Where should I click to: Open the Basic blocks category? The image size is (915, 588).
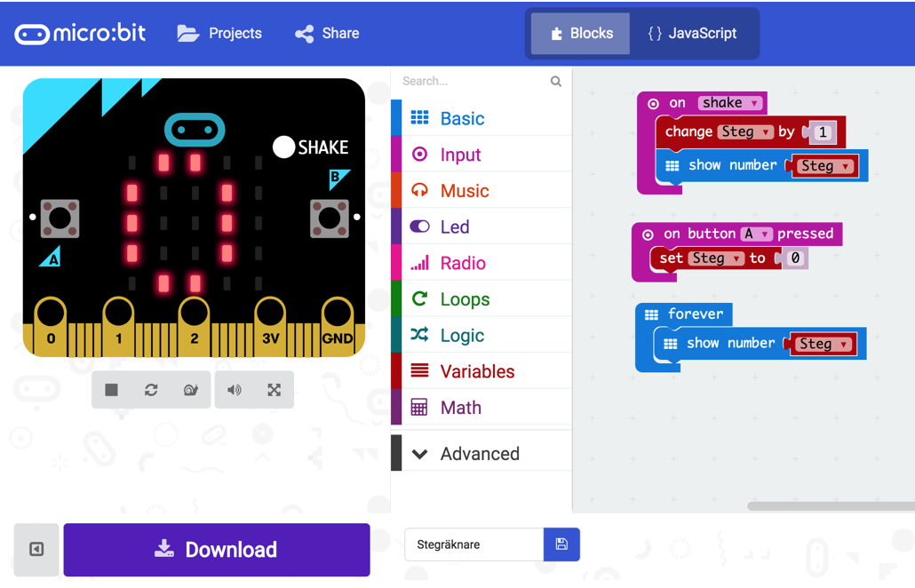click(x=481, y=118)
